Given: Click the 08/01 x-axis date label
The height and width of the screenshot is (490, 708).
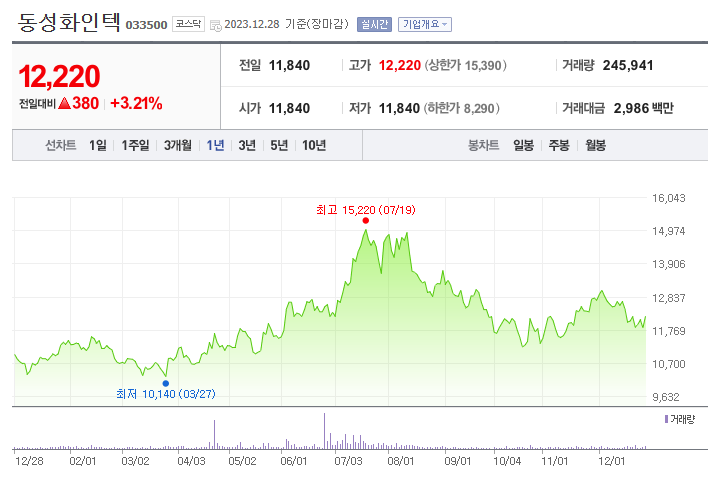Looking at the screenshot, I should (401, 461).
